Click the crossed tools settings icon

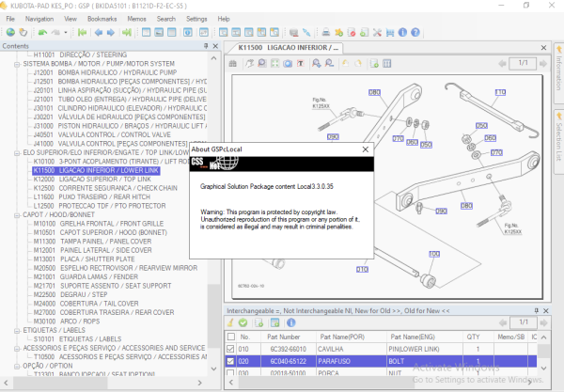coord(377,32)
